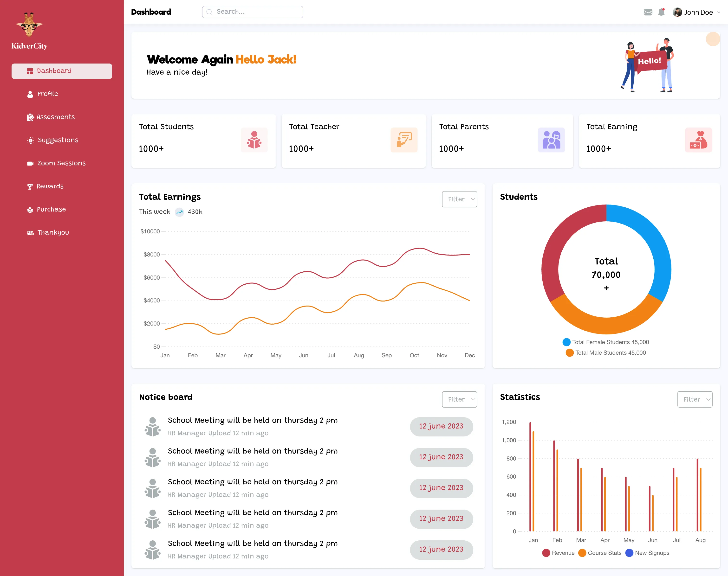Open the Total Earnings Filter dropdown

[459, 199]
